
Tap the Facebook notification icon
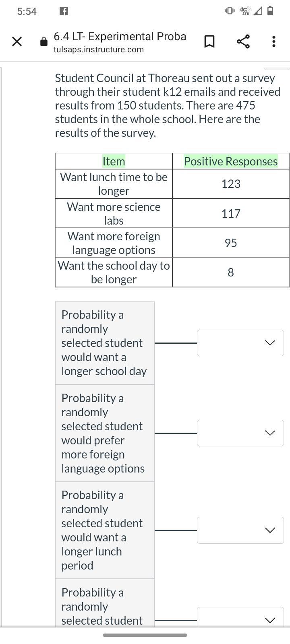tap(64, 11)
